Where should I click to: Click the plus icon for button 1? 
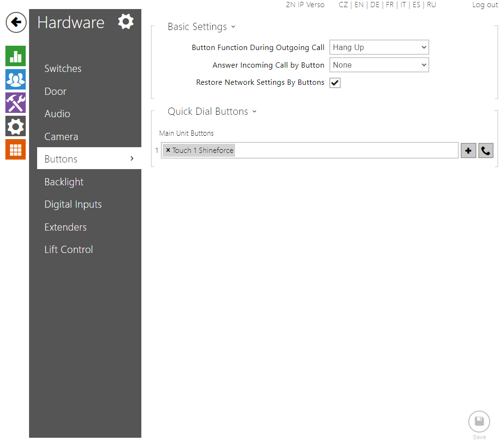(x=468, y=151)
